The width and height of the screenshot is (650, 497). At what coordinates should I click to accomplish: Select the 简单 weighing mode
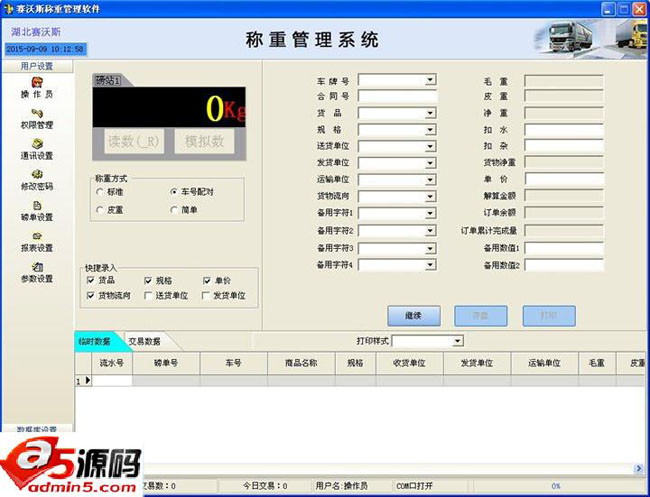[x=174, y=210]
